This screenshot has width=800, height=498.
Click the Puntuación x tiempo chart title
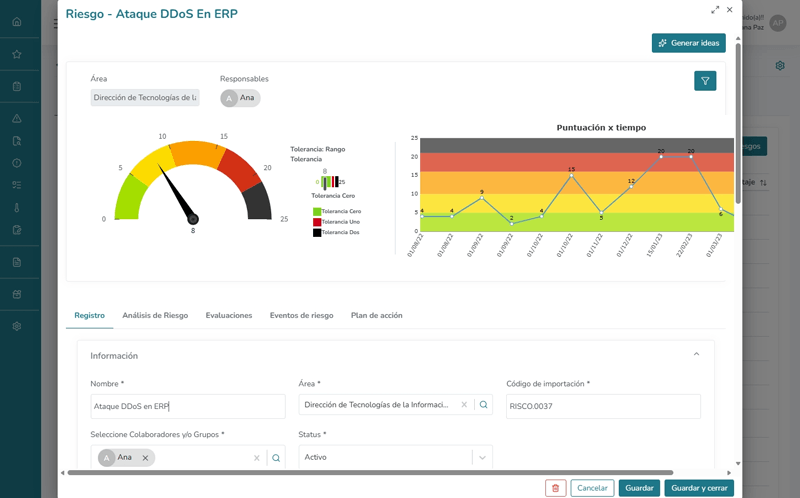click(601, 128)
